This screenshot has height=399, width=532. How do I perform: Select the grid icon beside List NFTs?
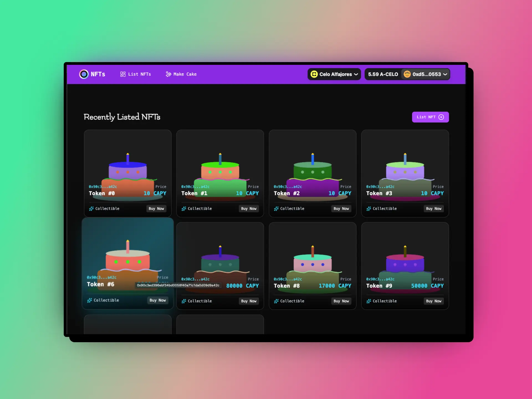click(x=123, y=74)
